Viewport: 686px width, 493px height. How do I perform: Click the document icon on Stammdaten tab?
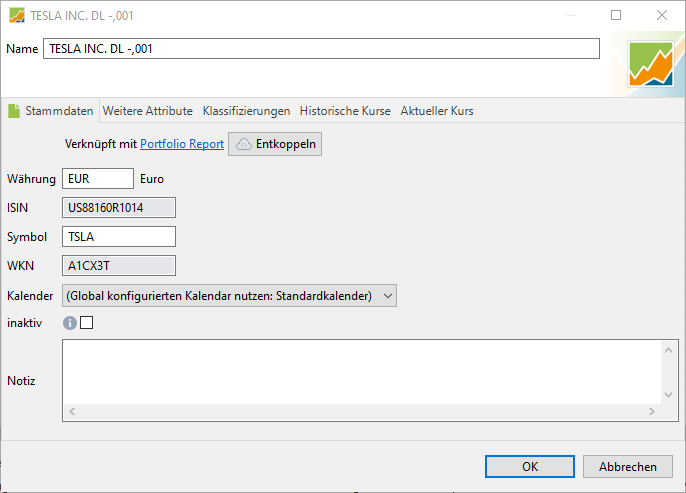[14, 111]
